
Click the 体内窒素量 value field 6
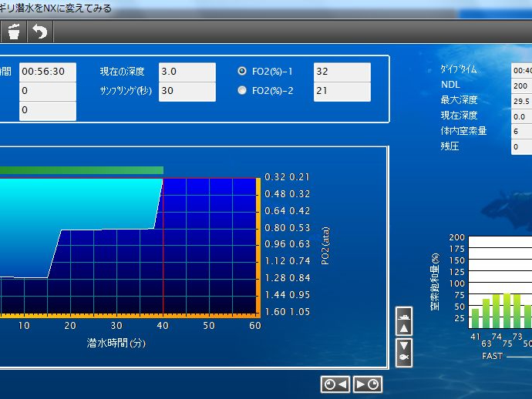[x=521, y=132]
